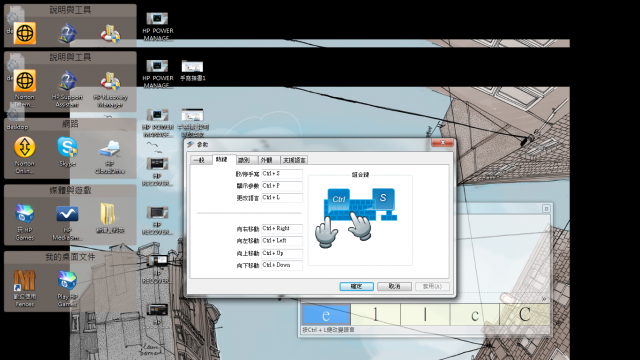
Task: Choose the lowercase 'c' candidate
Action: pos(475,315)
